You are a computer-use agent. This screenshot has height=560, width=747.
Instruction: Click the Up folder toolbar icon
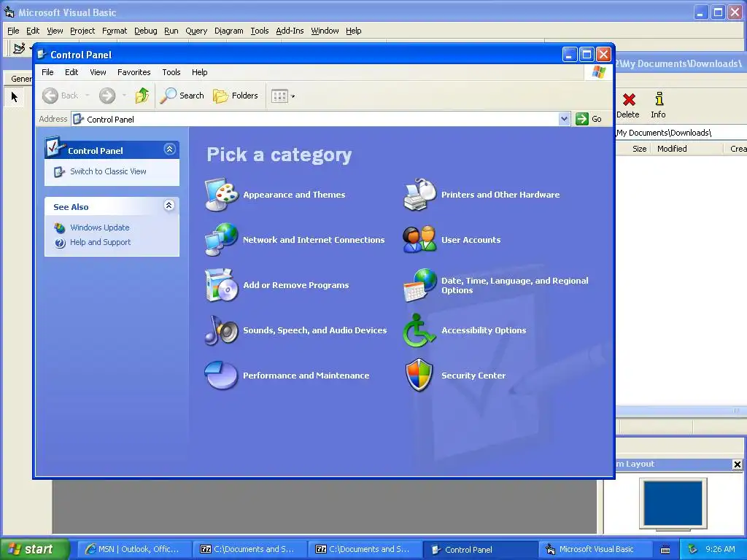(142, 96)
